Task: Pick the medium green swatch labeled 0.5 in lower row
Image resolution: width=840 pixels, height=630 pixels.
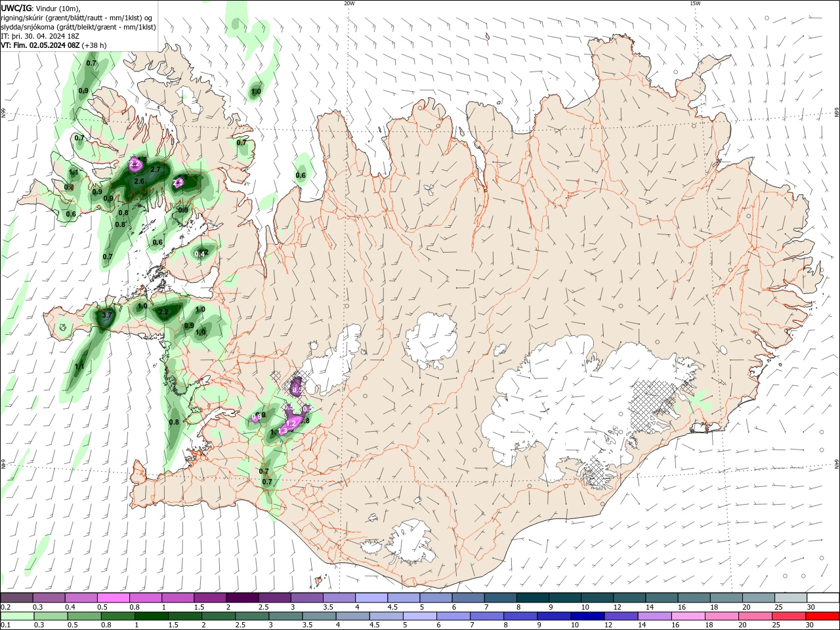Action: (85, 616)
